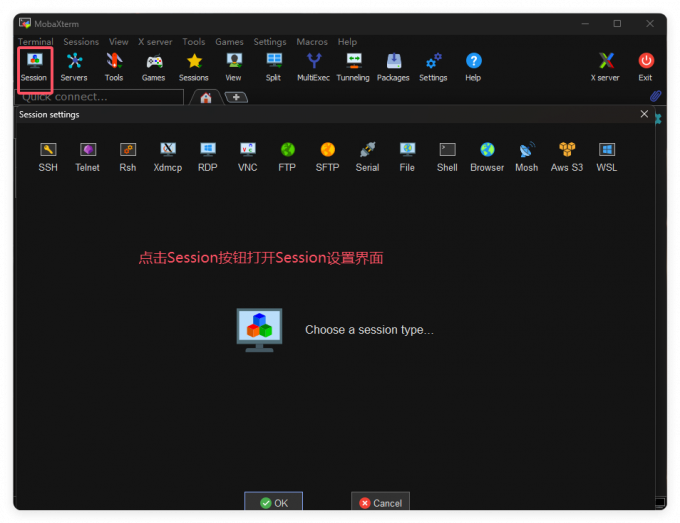
Task: Open the Games toolbar icon
Action: click(154, 68)
